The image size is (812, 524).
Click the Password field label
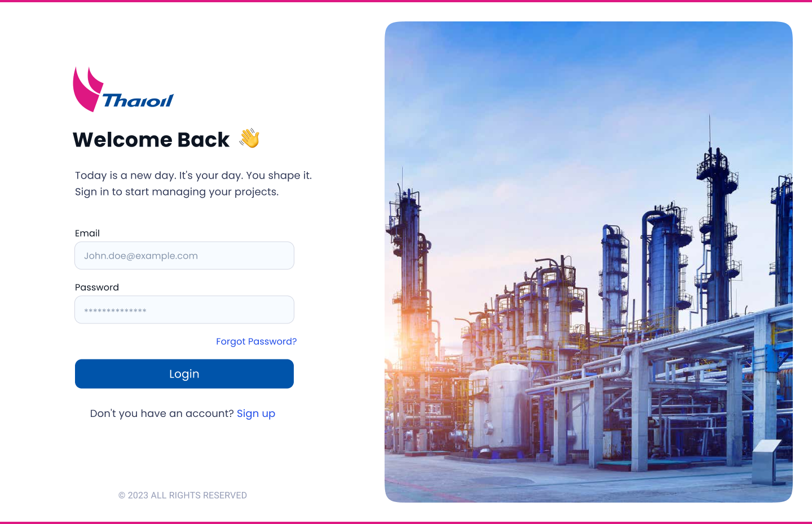click(97, 287)
